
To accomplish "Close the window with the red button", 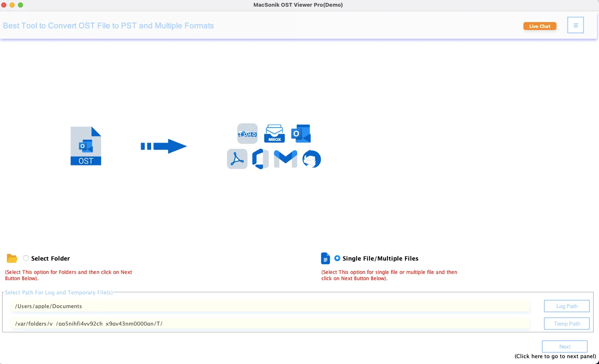I will [4, 5].
